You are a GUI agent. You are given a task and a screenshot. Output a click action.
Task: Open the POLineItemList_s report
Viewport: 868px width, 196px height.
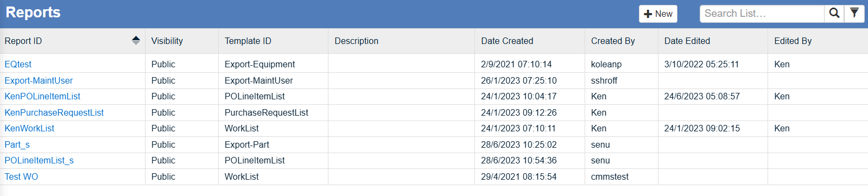(39, 160)
